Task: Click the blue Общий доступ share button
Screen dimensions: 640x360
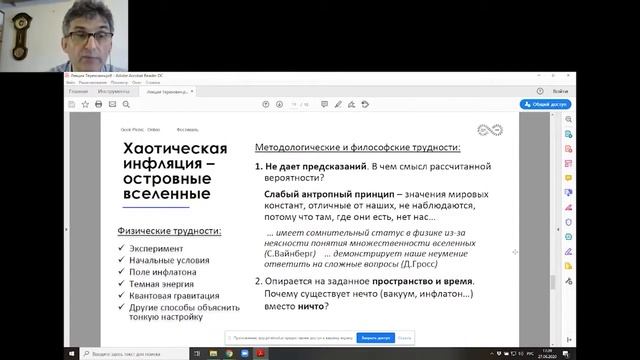Action: (545, 104)
